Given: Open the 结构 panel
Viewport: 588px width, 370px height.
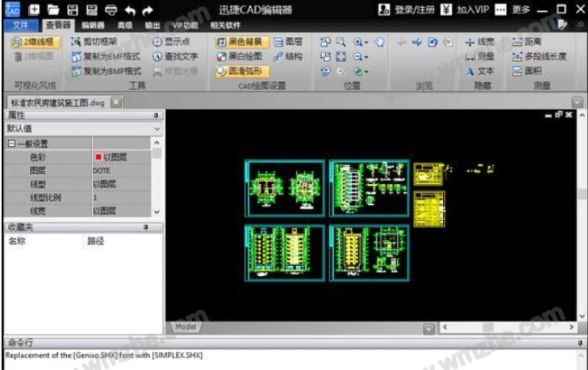Looking at the screenshot, I should tap(288, 56).
